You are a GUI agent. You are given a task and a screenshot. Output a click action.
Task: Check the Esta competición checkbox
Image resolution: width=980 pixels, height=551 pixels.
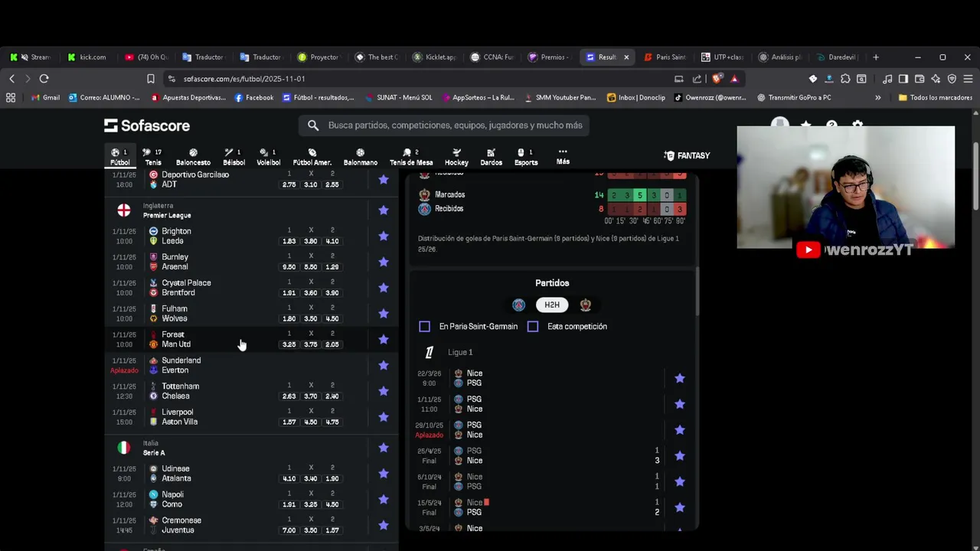click(x=533, y=327)
